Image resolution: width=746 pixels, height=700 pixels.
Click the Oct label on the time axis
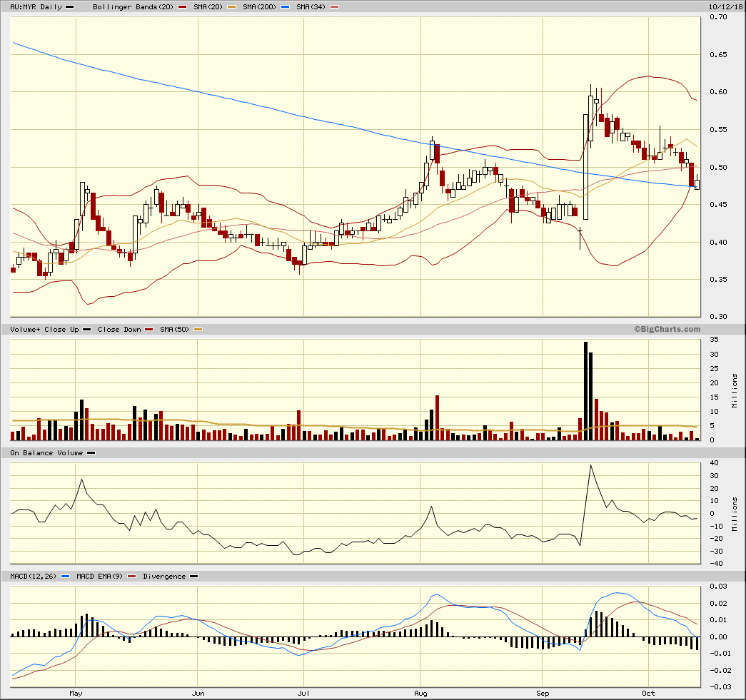[x=648, y=693]
